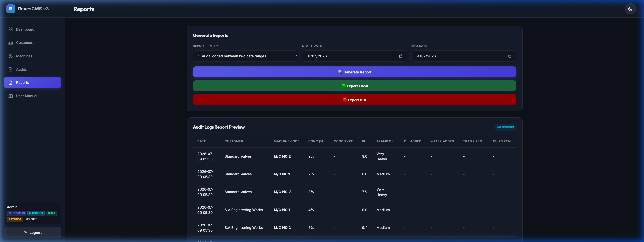Click the pH value 9.4
This screenshot has height=242, width=644.
[x=365, y=228]
